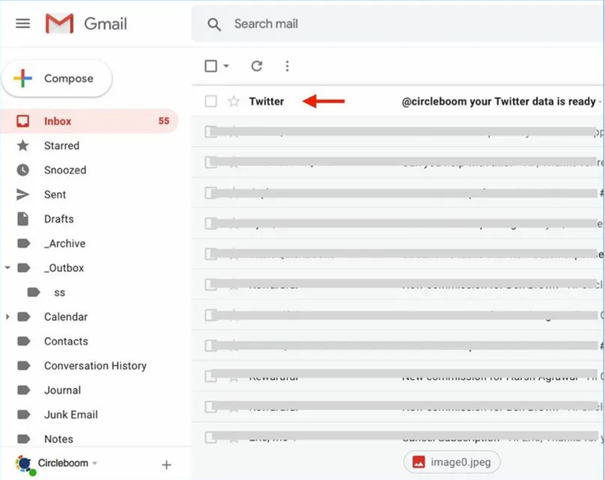This screenshot has width=605, height=480.
Task: Click the Conversation History tag icon
Action: point(24,365)
